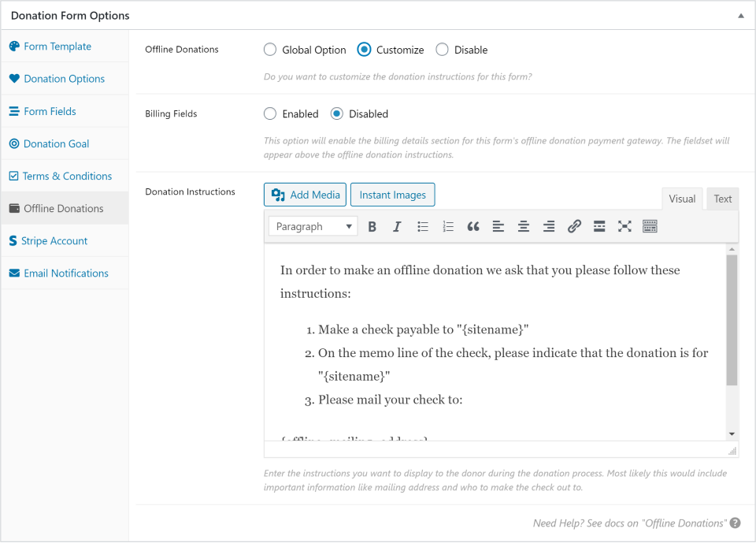Open the Form Template section
Screen dimensions: 756x543
click(65, 46)
